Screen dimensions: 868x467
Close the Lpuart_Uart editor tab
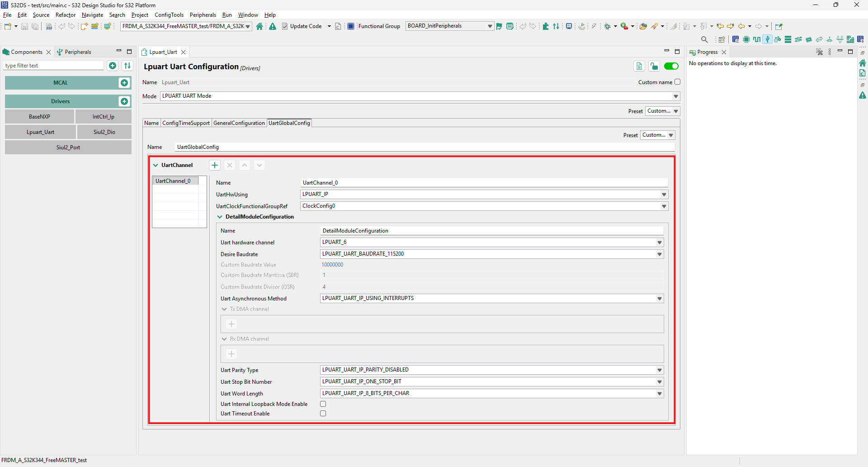pyautogui.click(x=184, y=52)
